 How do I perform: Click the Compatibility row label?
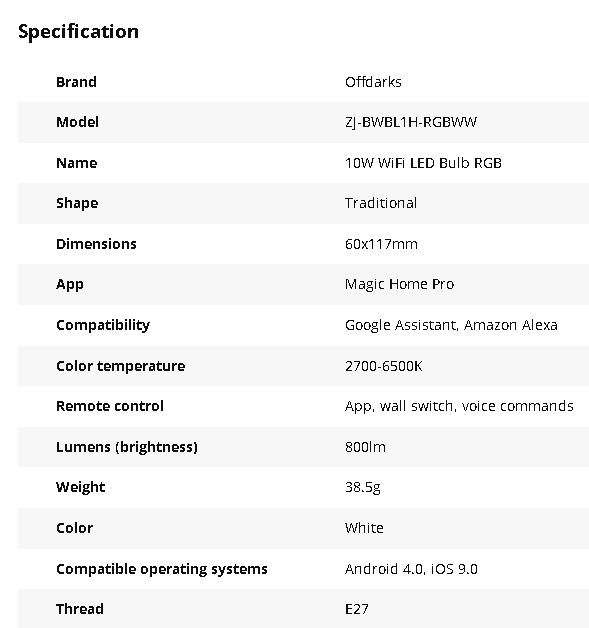(x=103, y=325)
